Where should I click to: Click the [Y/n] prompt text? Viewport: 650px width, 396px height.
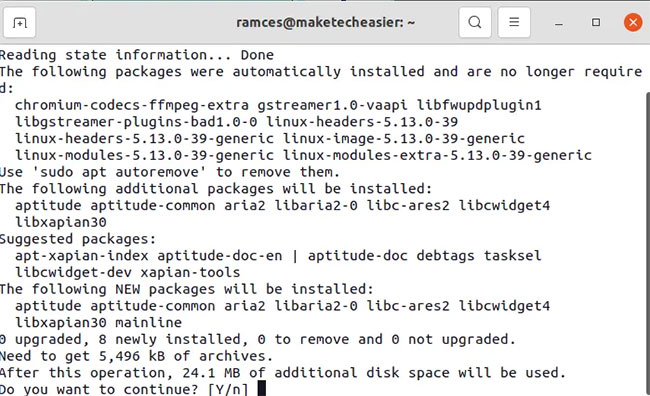[228, 389]
